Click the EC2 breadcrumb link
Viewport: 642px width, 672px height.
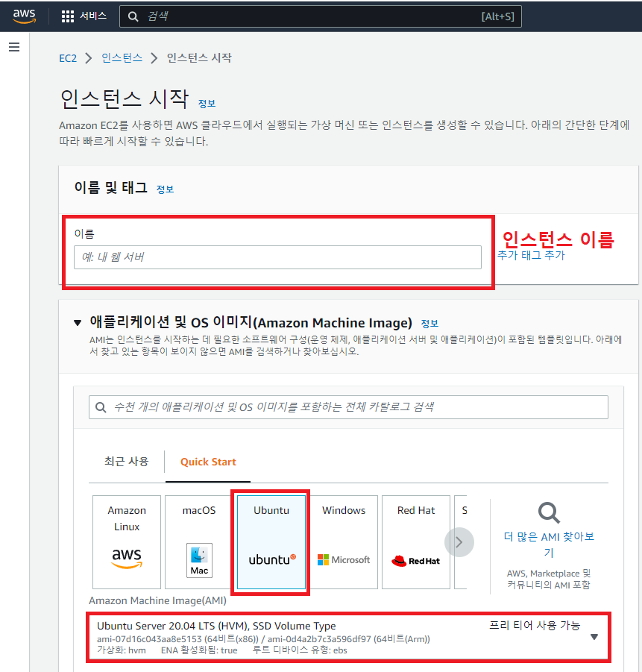68,58
